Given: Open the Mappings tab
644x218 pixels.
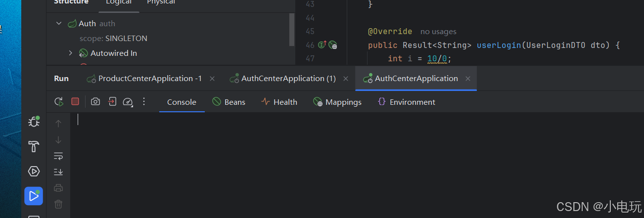Looking at the screenshot, I should (x=337, y=102).
